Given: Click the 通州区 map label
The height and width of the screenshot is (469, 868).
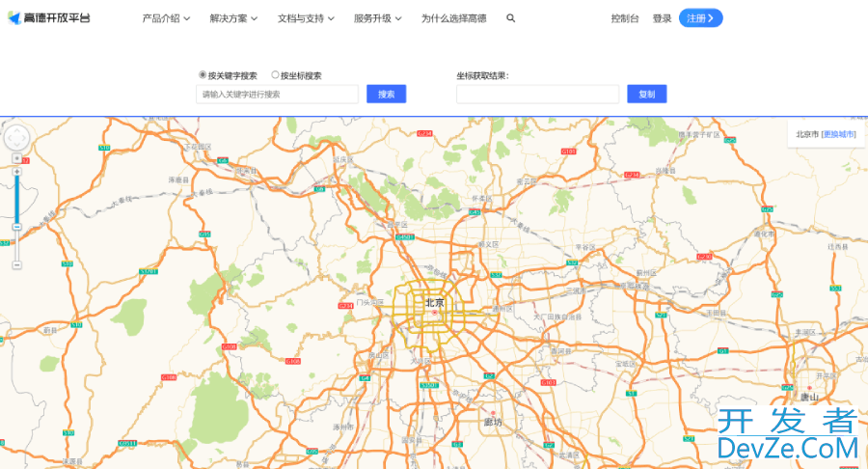Looking at the screenshot, I should click(502, 309).
